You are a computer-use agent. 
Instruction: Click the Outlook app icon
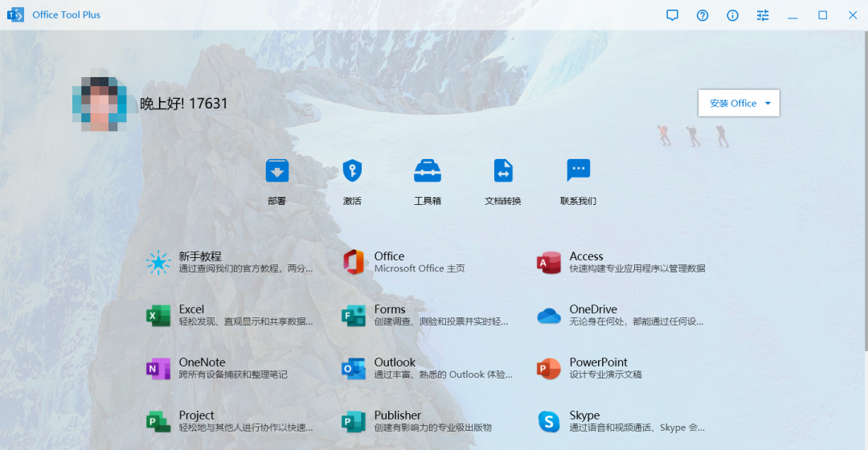coord(353,369)
